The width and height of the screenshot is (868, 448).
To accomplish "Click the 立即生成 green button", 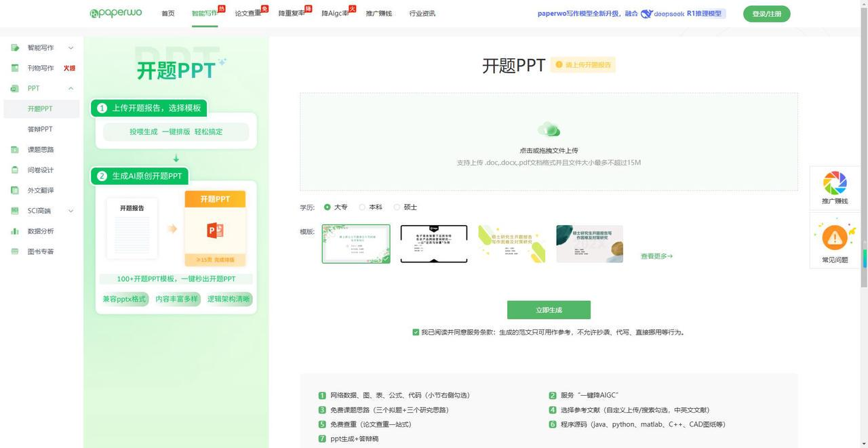I will point(549,310).
